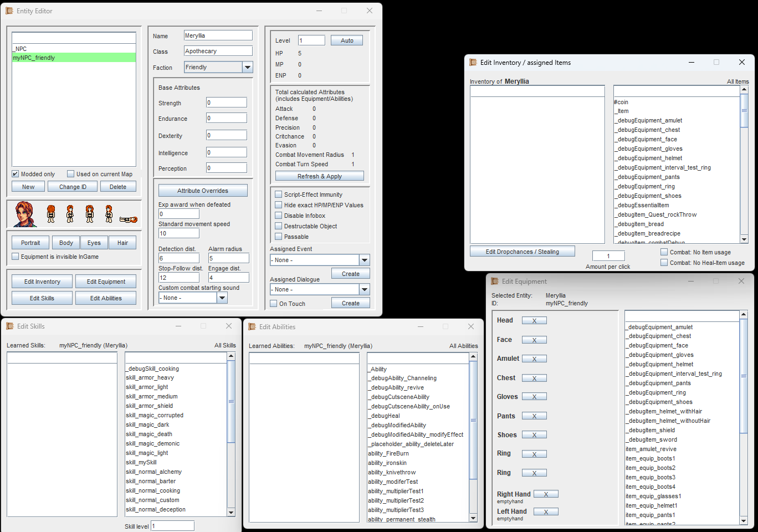Click Edit Dropchances / Stealing button
Image resolution: width=758 pixels, height=532 pixels.
[x=522, y=252]
